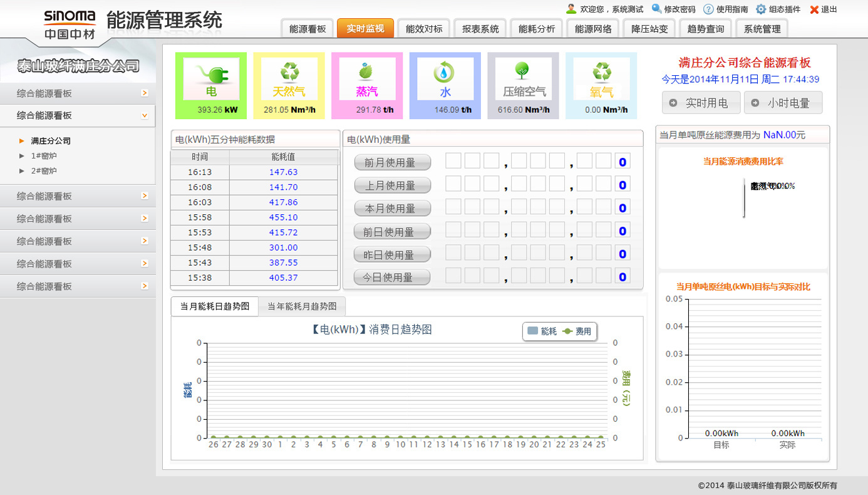The image size is (868, 495).
Task: Open the 能源网络 tab
Action: pyautogui.click(x=593, y=29)
